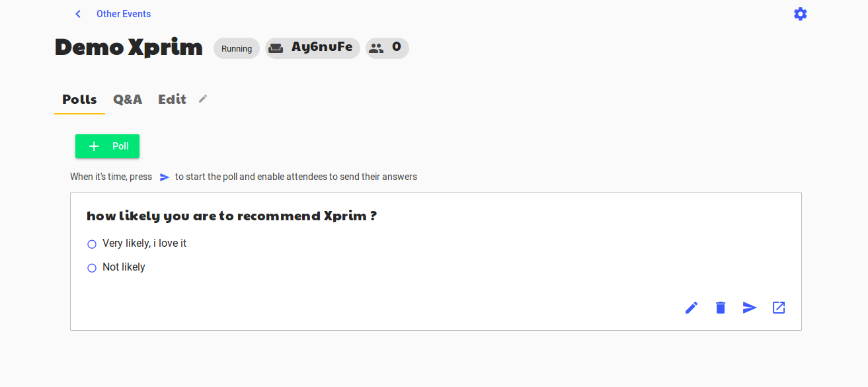
Task: Click the Demo Xprim event title
Action: (129, 47)
